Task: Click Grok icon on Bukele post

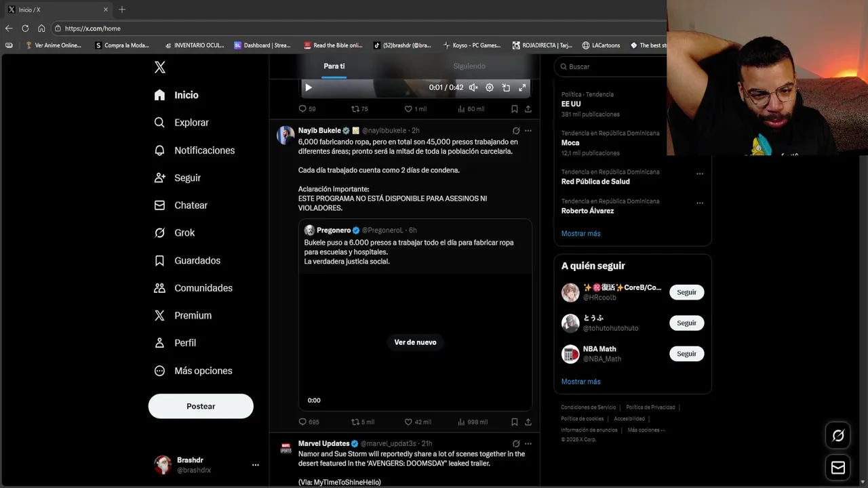Action: coord(516,130)
